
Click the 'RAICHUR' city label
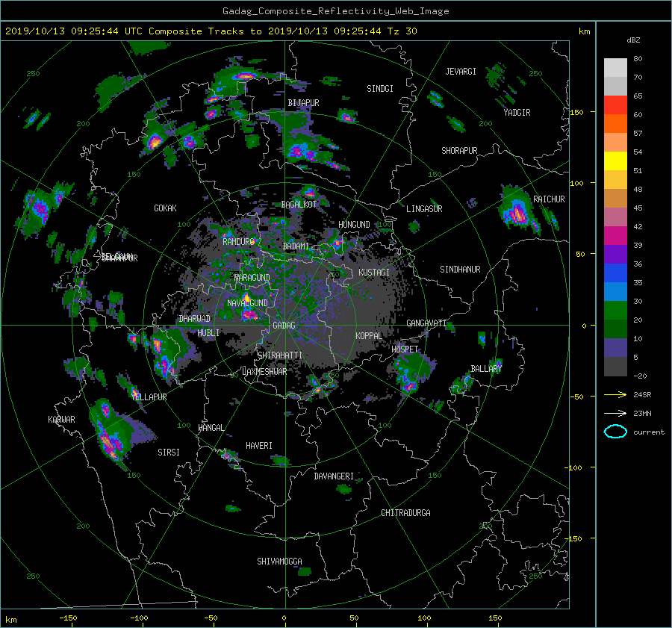[549, 199]
